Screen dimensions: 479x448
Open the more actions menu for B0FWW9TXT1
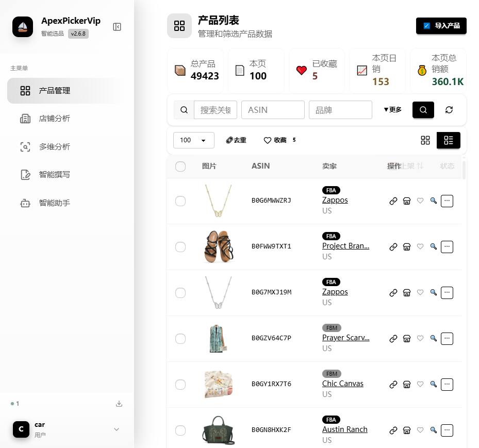pyautogui.click(x=447, y=247)
